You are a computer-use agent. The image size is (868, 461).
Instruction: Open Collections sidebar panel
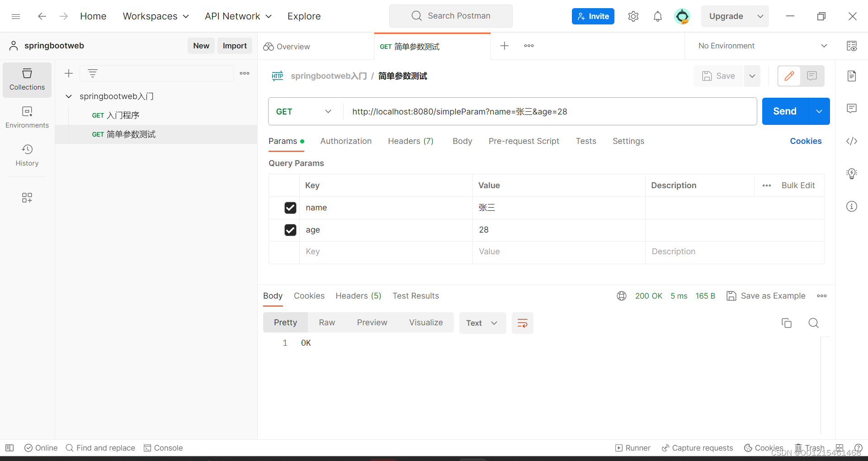click(x=27, y=80)
